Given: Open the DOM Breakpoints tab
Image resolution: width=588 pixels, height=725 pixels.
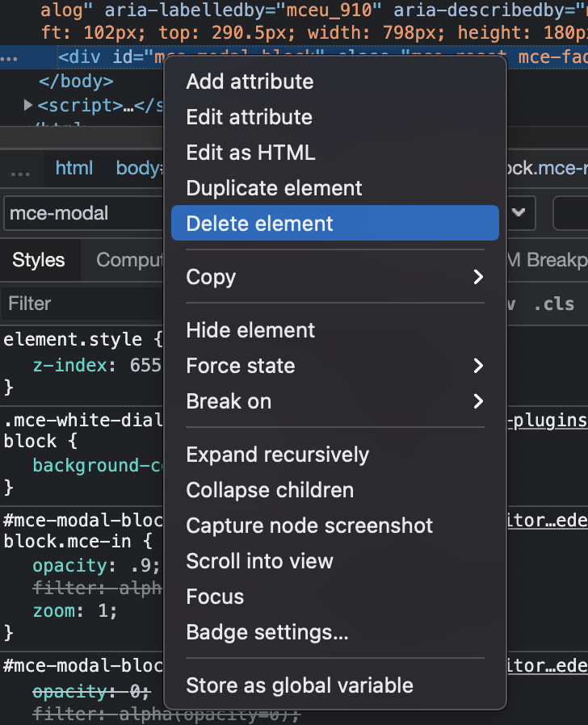Looking at the screenshot, I should (x=548, y=260).
